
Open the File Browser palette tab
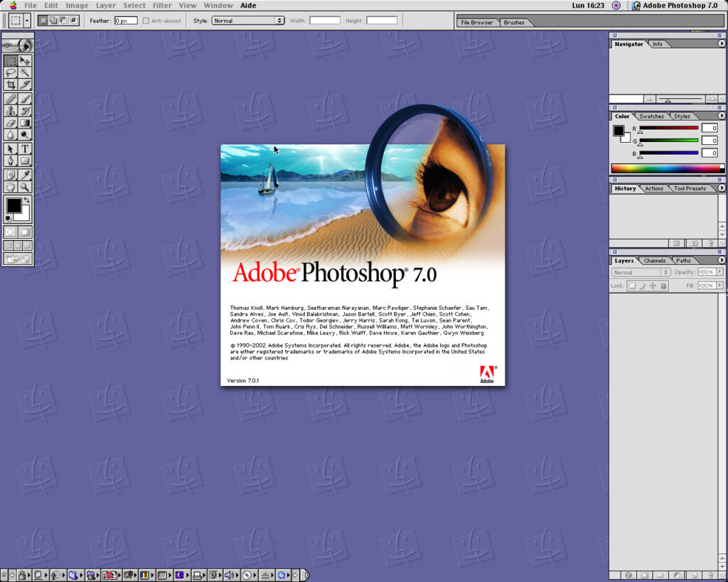(x=477, y=23)
